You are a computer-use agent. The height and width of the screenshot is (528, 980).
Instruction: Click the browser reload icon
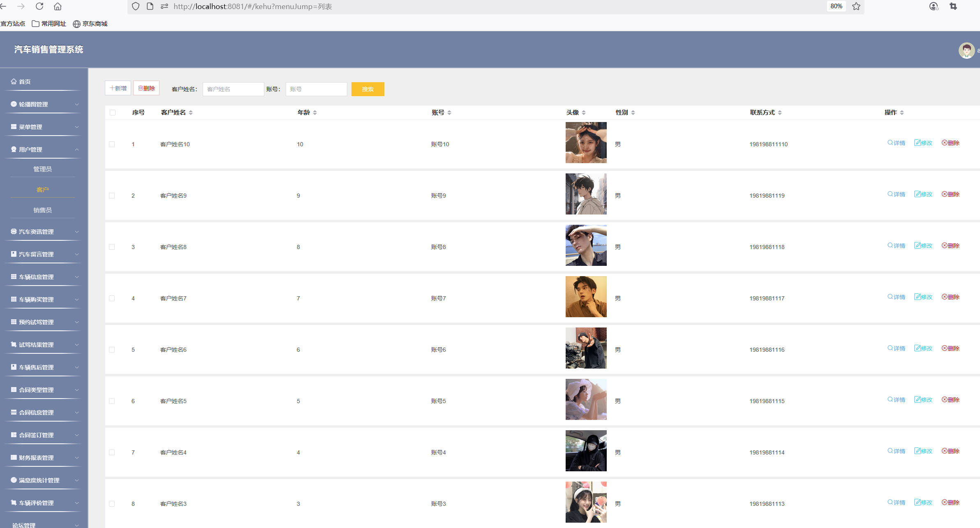[39, 6]
